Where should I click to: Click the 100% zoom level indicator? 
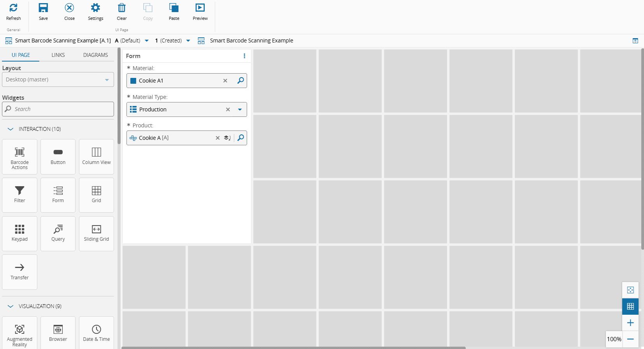(x=614, y=339)
